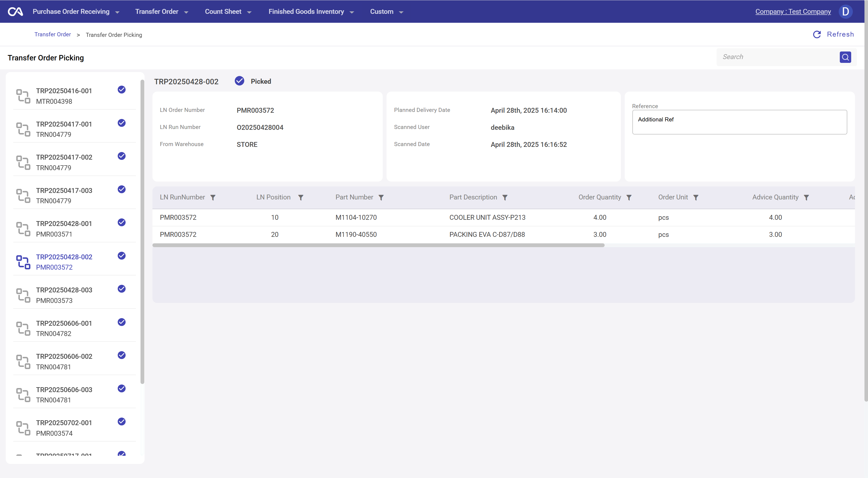Filter the Order Unit column

point(696,198)
